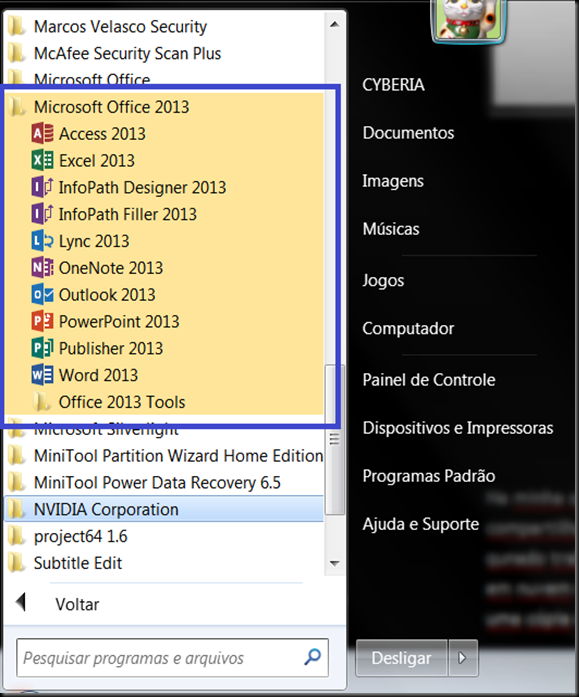Click the Word 2013 blue icon
The width and height of the screenshot is (579, 697).
(43, 375)
